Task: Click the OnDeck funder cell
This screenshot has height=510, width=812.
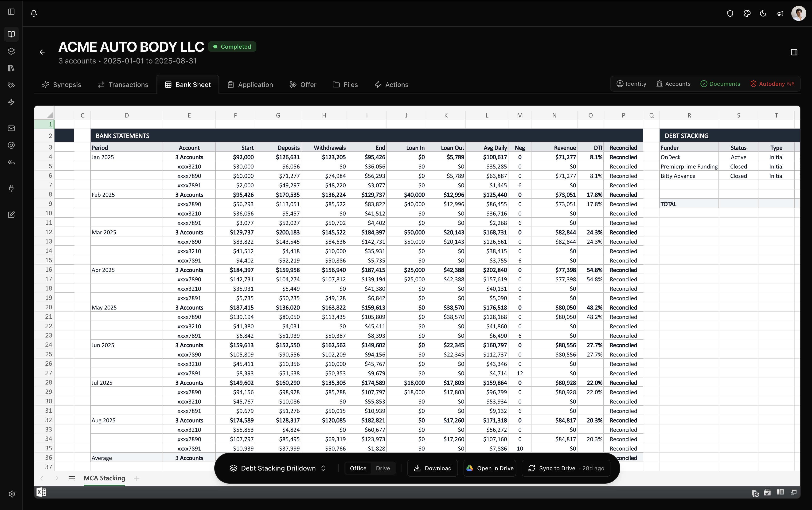Action: (x=689, y=157)
